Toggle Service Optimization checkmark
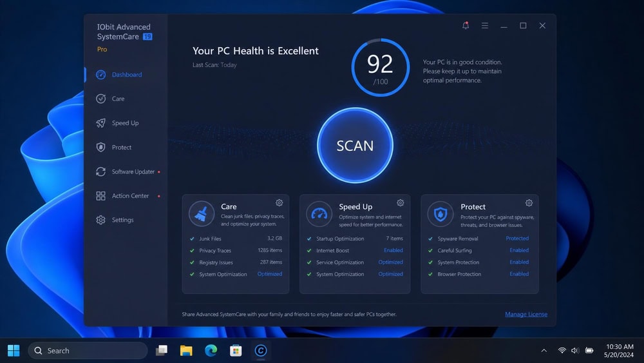 pos(309,262)
